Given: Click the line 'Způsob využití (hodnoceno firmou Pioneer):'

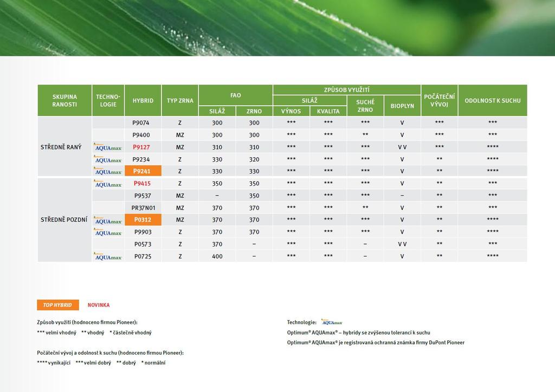Looking at the screenshot, I should [x=87, y=322].
